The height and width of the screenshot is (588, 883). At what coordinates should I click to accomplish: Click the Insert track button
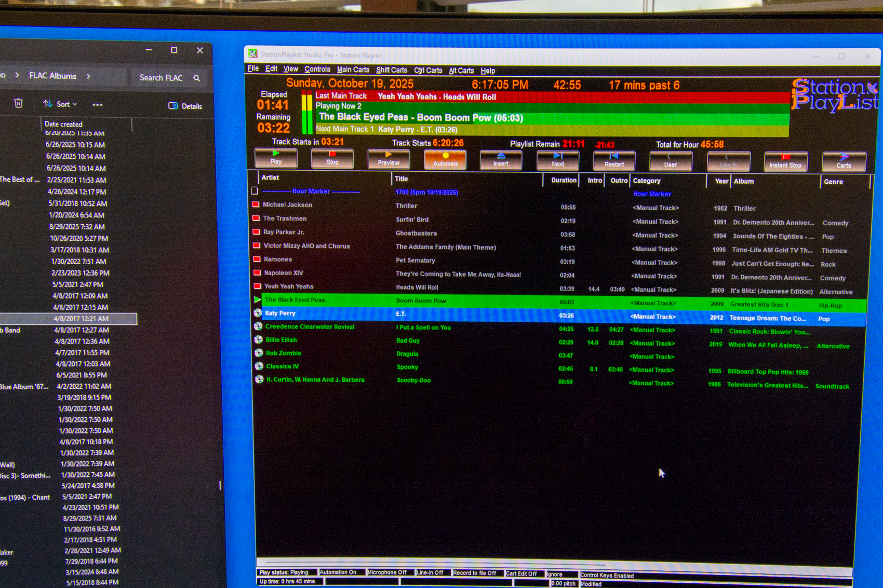(501, 160)
